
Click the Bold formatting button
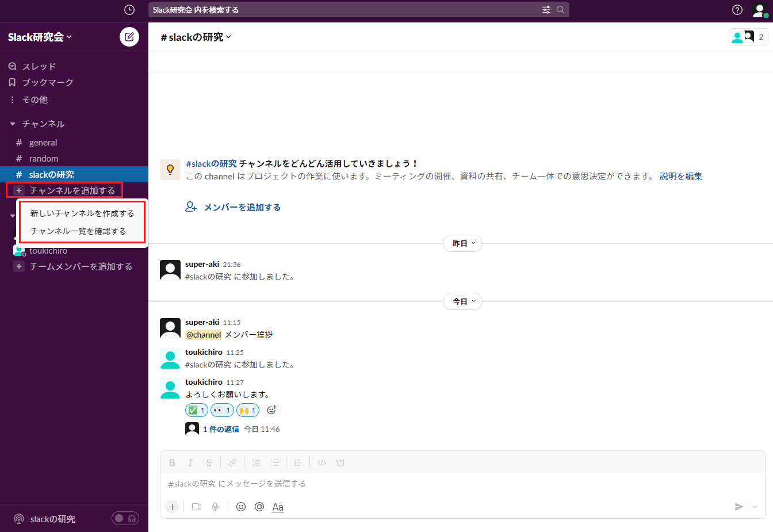(172, 462)
